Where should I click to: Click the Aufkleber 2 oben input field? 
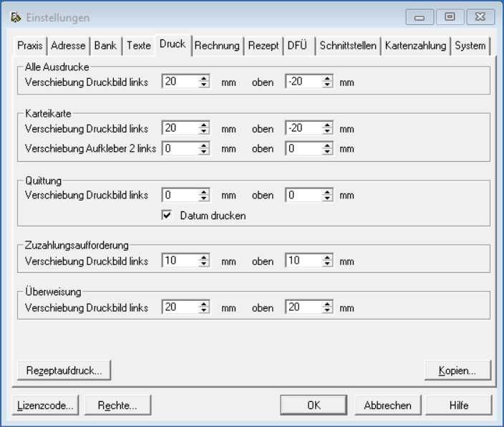302,149
